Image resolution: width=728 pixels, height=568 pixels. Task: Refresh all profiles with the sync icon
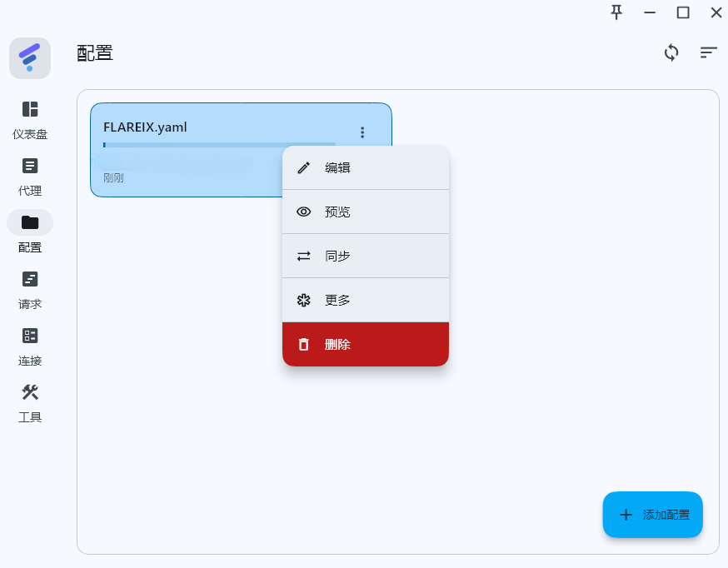pos(671,52)
